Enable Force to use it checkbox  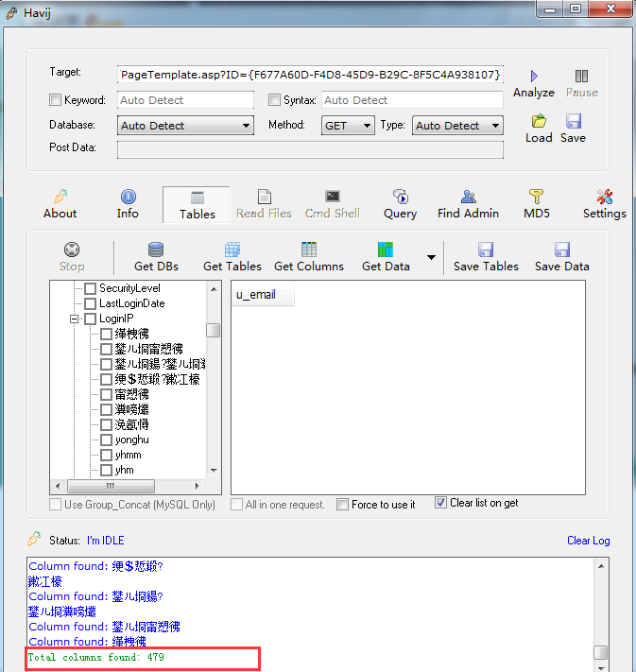click(342, 505)
